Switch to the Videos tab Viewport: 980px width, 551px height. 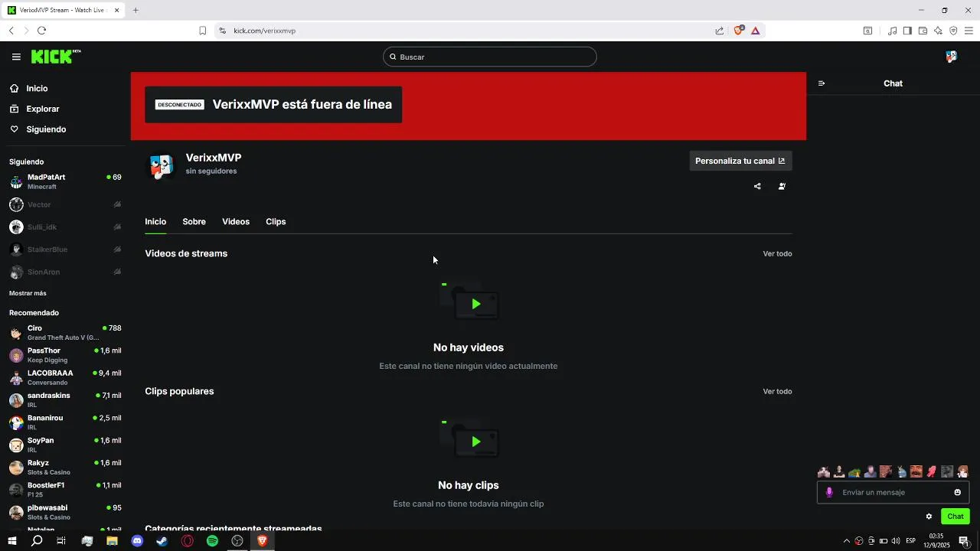pyautogui.click(x=236, y=222)
